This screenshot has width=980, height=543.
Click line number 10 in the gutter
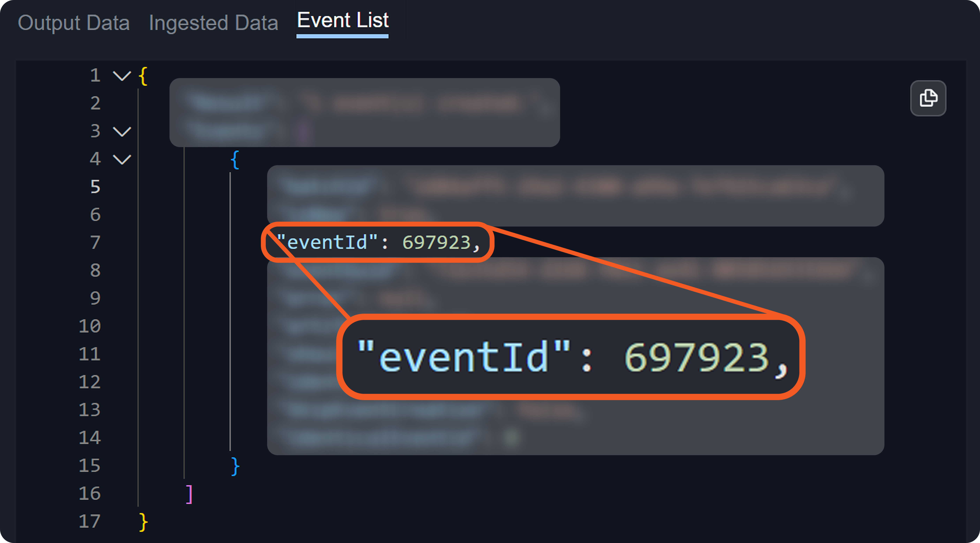(90, 326)
